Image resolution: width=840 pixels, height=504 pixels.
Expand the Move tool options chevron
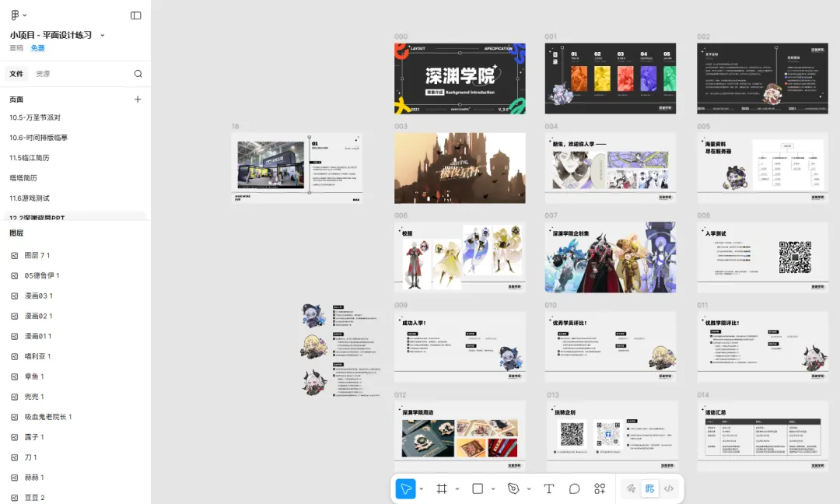point(422,488)
